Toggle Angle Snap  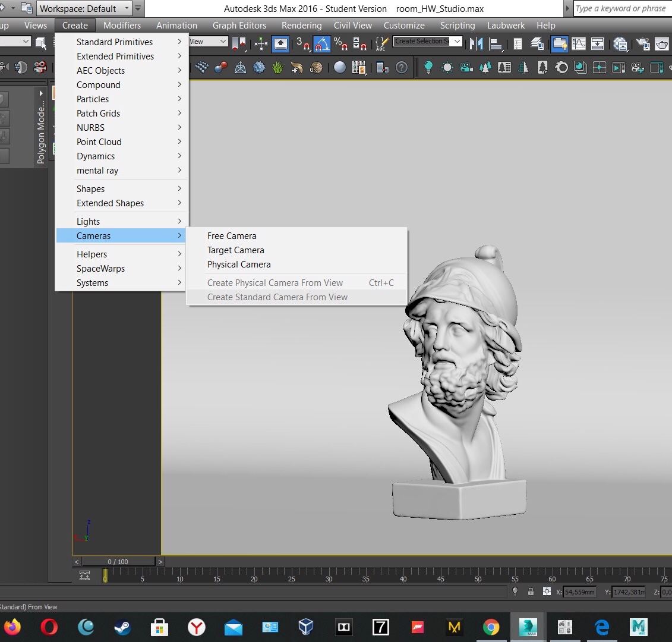pos(322,43)
